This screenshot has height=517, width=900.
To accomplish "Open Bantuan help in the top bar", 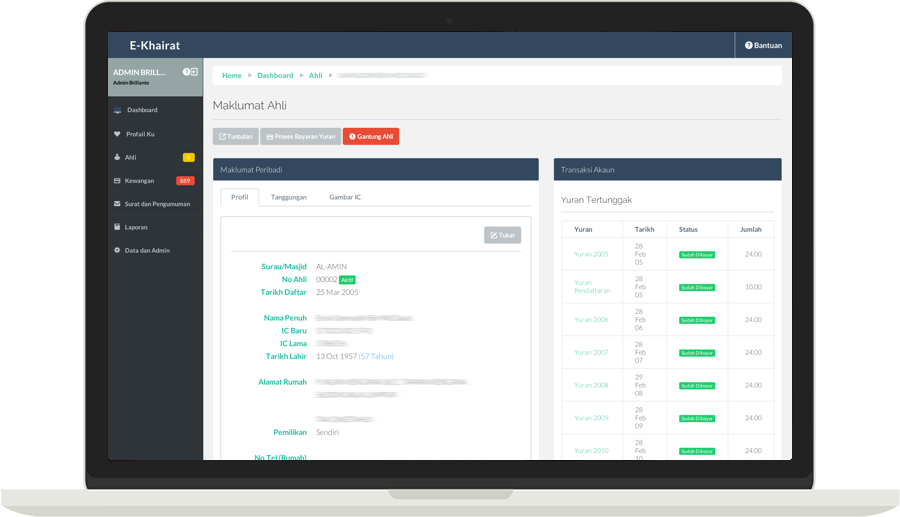I will [x=763, y=45].
